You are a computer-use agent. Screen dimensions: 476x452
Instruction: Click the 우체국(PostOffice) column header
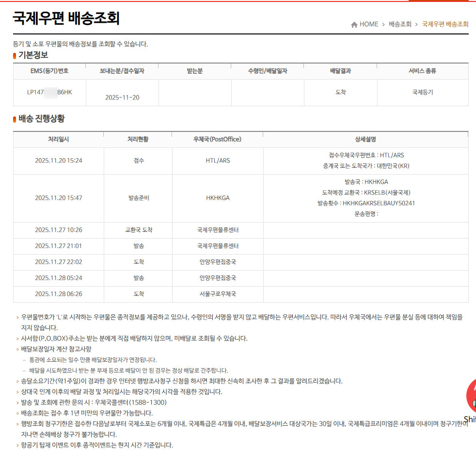[218, 139]
